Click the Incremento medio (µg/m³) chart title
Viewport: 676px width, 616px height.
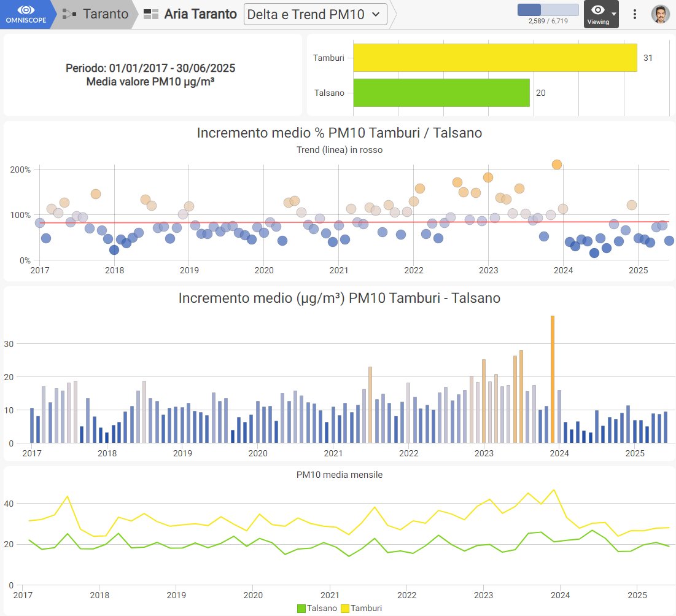coord(340,298)
